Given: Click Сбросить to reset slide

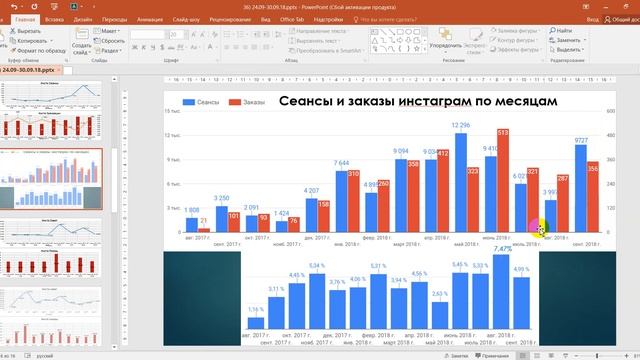Looking at the screenshot, I should pyautogui.click(x=109, y=41).
